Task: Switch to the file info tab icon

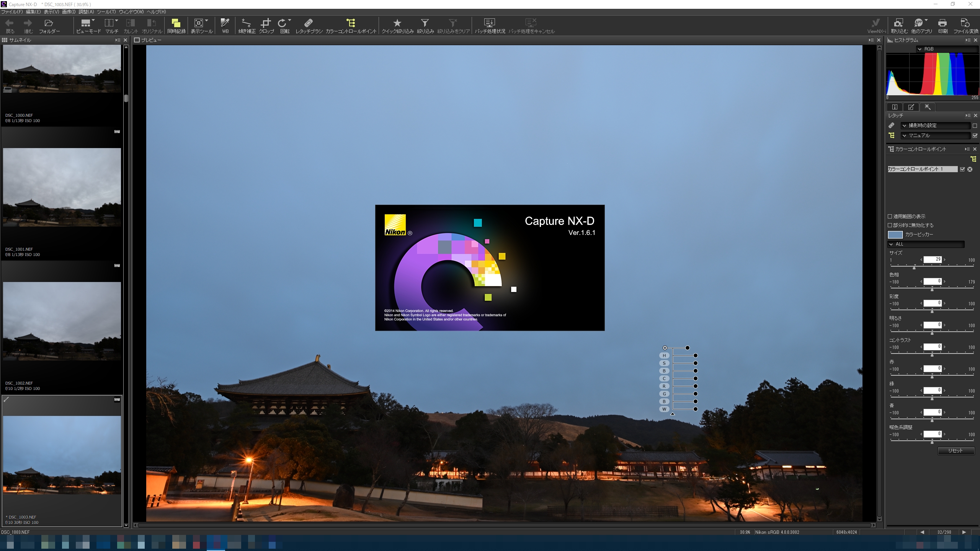Action: pos(895,107)
